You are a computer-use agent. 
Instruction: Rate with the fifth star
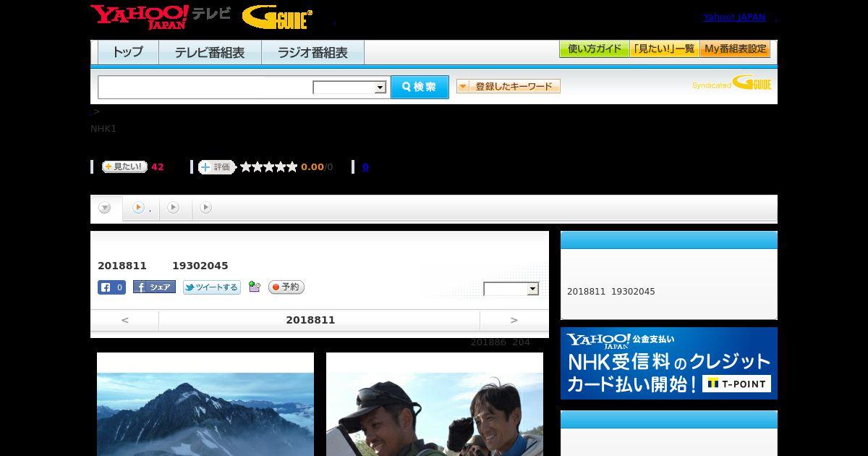292,167
